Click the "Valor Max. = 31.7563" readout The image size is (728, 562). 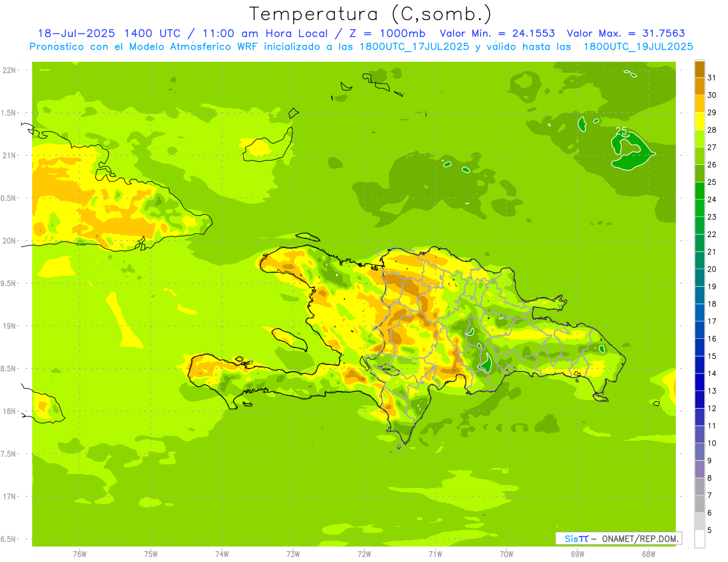(625, 33)
